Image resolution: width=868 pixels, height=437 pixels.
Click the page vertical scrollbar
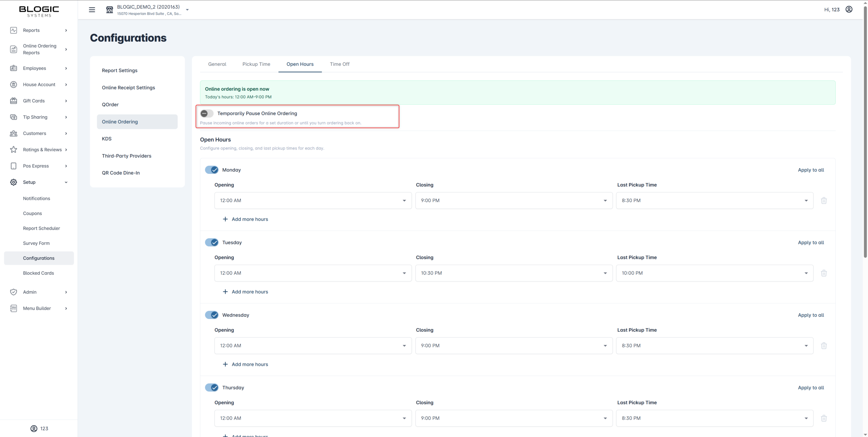(865, 132)
